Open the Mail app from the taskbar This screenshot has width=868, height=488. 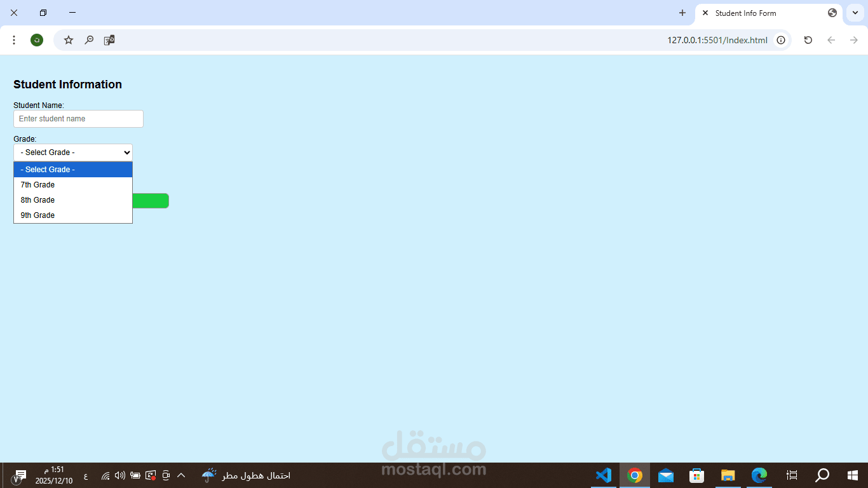(666, 475)
